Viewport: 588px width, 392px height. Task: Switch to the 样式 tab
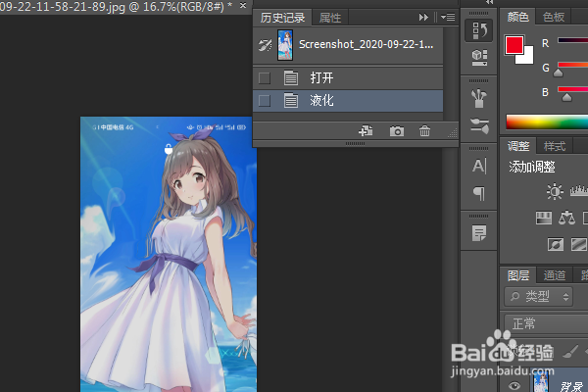(555, 146)
